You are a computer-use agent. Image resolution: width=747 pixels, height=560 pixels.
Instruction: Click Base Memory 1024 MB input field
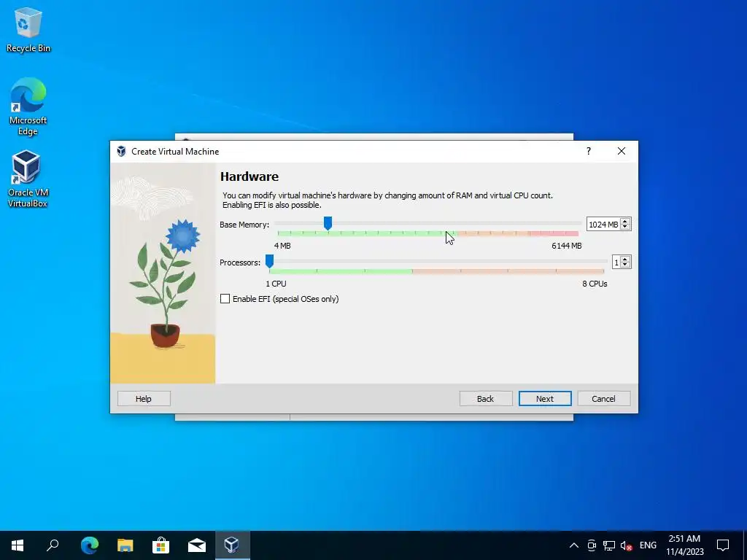click(x=603, y=225)
